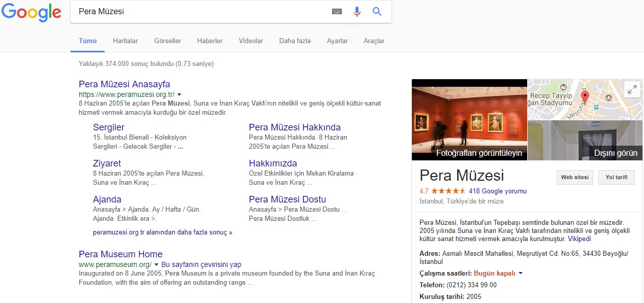Select the Tümü tab
Image resolution: width=644 pixels, height=303 pixels.
click(87, 41)
